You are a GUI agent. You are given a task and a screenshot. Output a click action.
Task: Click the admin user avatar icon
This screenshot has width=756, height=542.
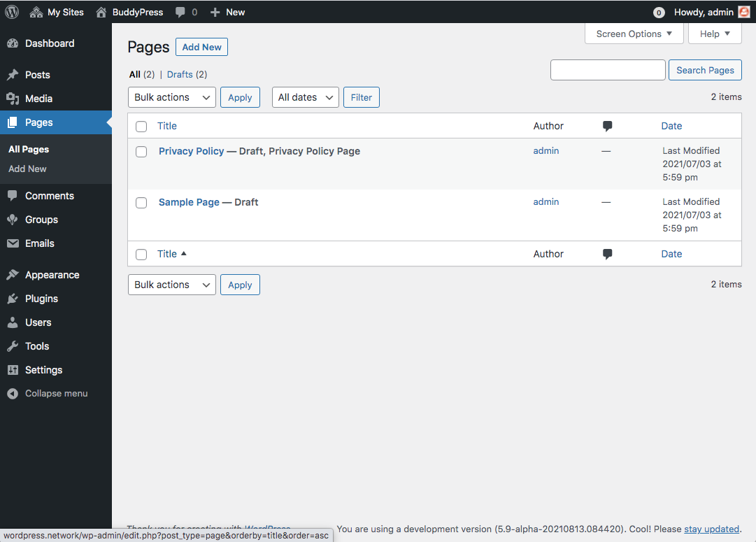[x=743, y=12]
